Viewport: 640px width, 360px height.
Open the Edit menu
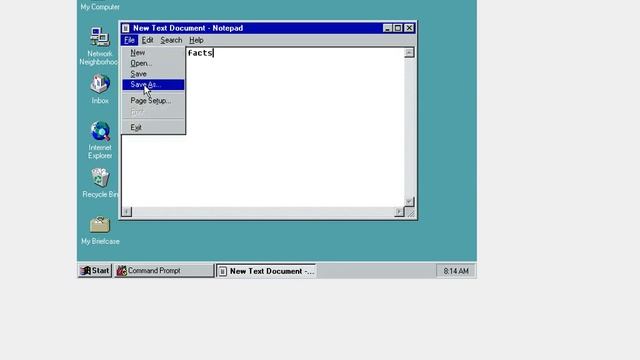(x=147, y=40)
